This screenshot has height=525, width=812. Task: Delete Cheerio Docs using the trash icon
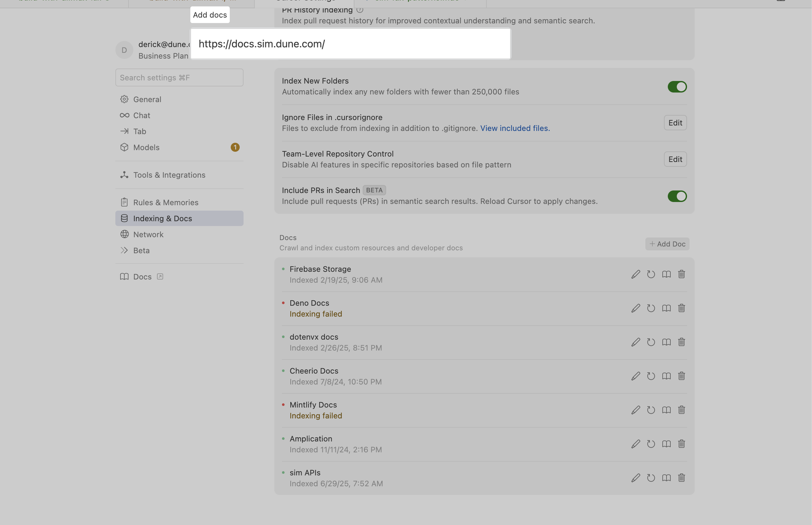(681, 376)
